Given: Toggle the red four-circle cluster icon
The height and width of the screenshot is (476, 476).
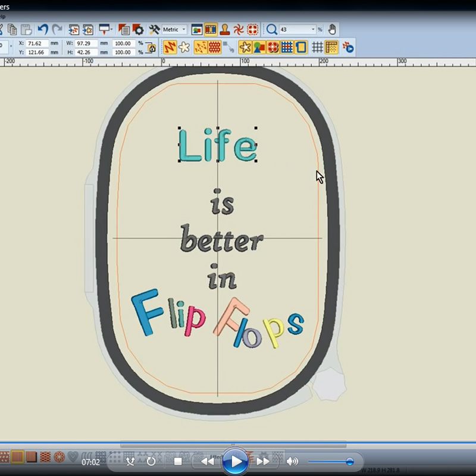Looking at the screenshot, I should point(273,48).
